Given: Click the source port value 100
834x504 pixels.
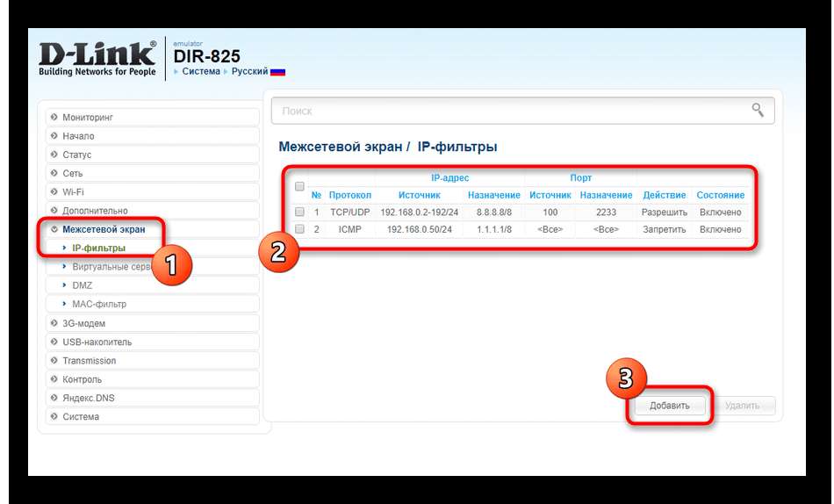Looking at the screenshot, I should tap(550, 212).
